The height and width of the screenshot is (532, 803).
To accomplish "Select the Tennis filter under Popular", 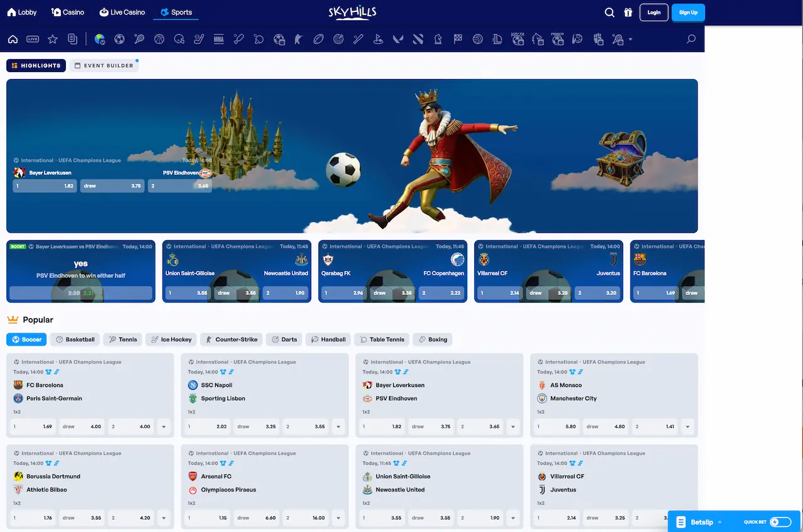I will tap(122, 339).
